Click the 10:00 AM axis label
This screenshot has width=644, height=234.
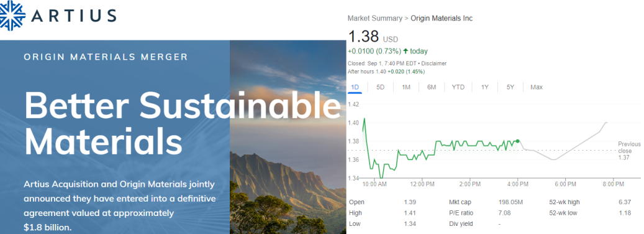[x=374, y=184]
